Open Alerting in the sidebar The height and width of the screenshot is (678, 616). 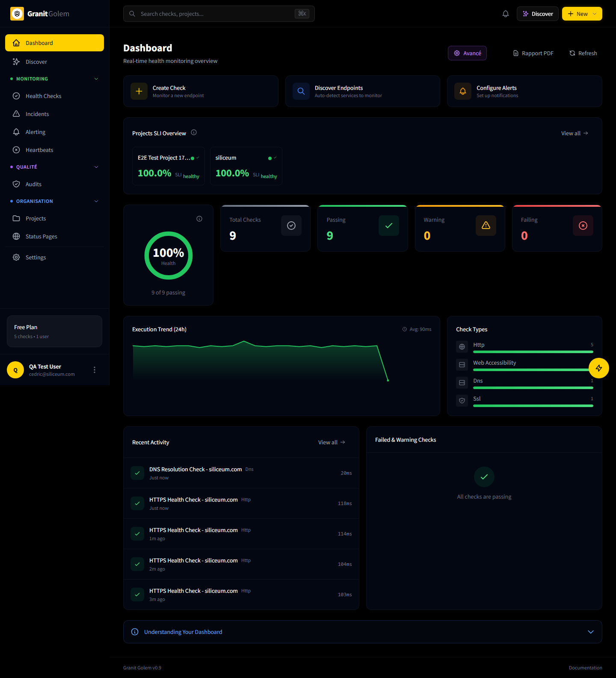[54, 132]
